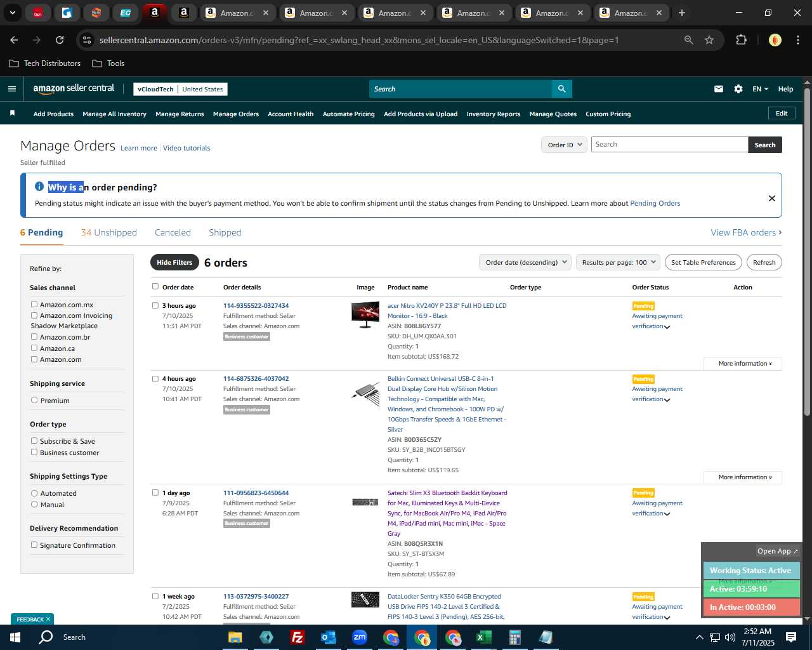Open the browser tab search dropdown arrow
The width and height of the screenshot is (812, 650).
(13, 13)
